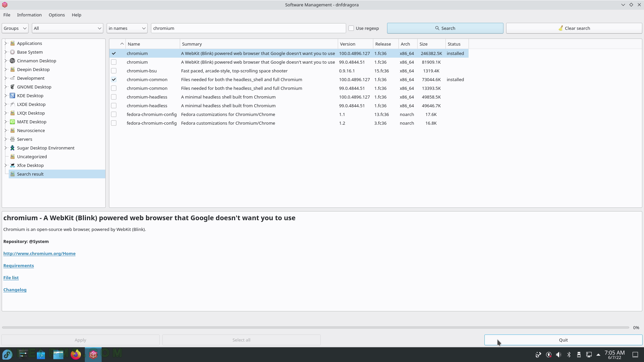644x362 pixels.
Task: Open the Requirements link
Action: pos(18,265)
